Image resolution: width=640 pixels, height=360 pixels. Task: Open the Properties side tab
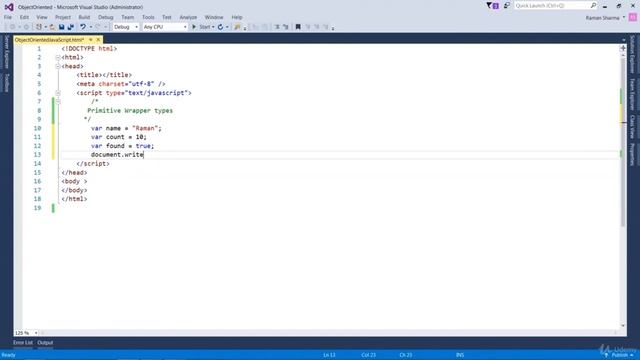[632, 154]
